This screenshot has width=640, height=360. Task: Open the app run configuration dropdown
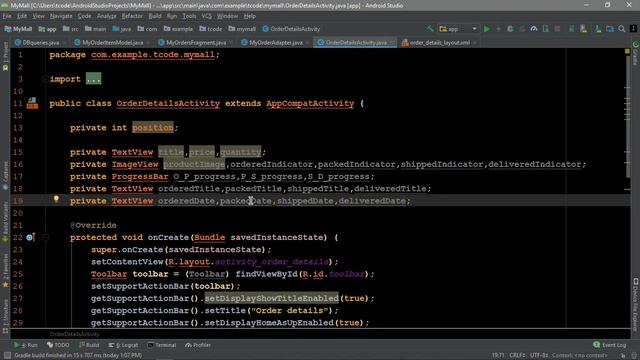pyautogui.click(x=458, y=29)
